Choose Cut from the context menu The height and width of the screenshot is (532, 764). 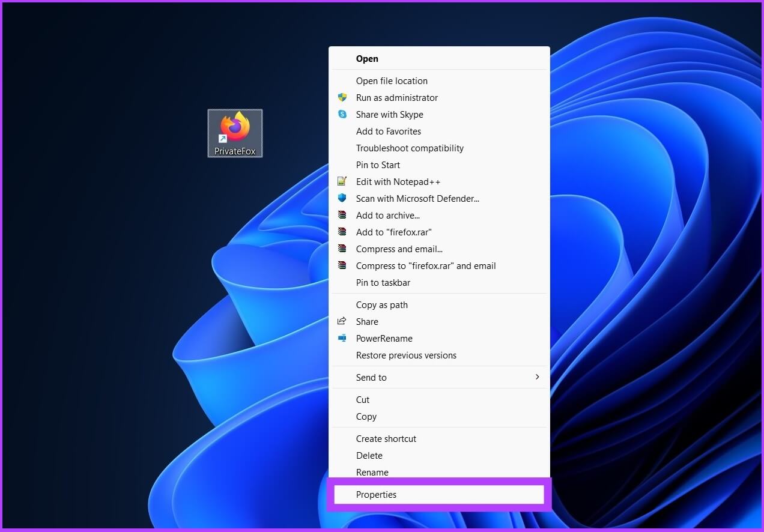pyautogui.click(x=439, y=399)
